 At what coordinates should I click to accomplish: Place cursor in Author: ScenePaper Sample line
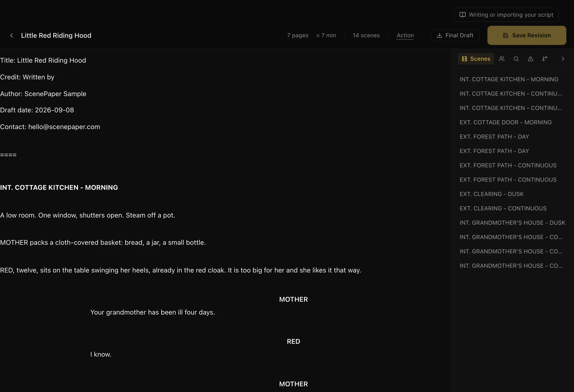click(x=43, y=94)
